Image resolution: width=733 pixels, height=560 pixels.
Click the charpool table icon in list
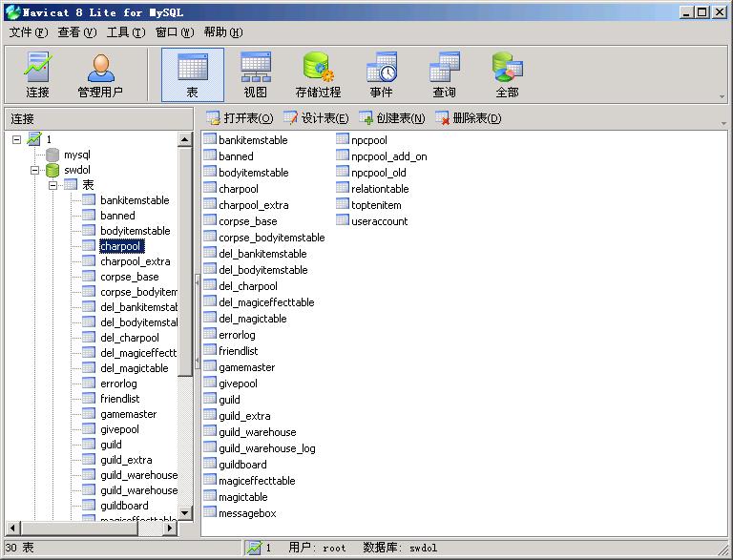[210, 188]
